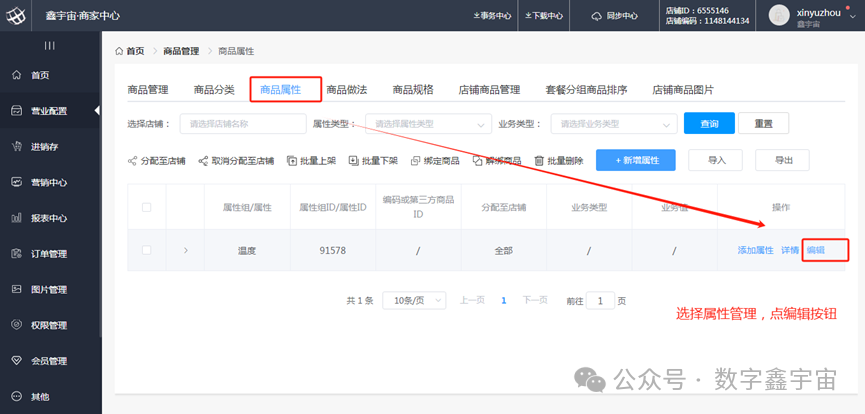Click 详情 link in 温度 row
The width and height of the screenshot is (865, 414).
(789, 250)
